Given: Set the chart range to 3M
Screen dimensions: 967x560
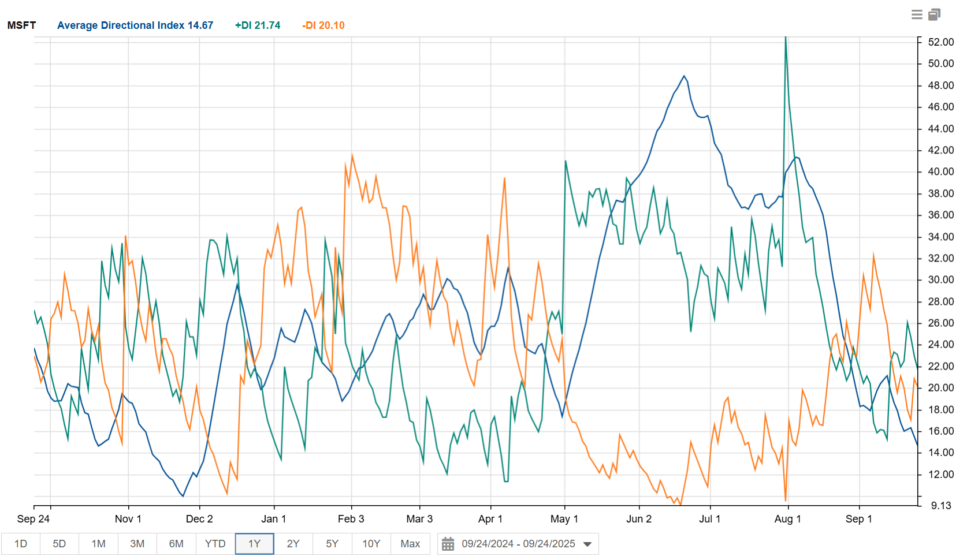Looking at the screenshot, I should (137, 544).
